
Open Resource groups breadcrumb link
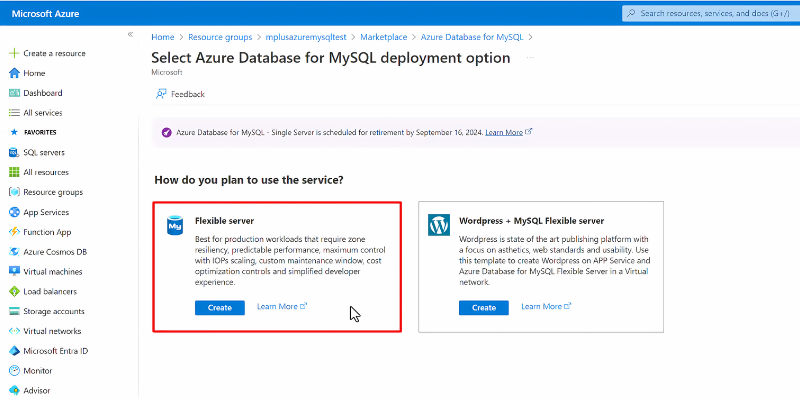tap(220, 37)
